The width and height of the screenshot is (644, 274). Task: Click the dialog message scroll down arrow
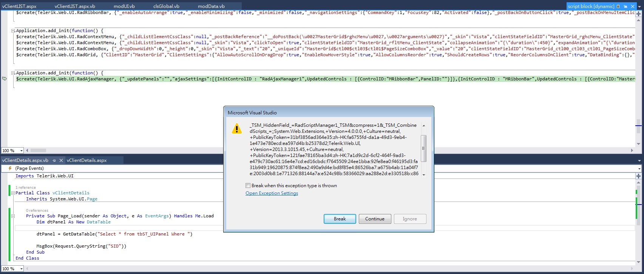click(x=423, y=175)
